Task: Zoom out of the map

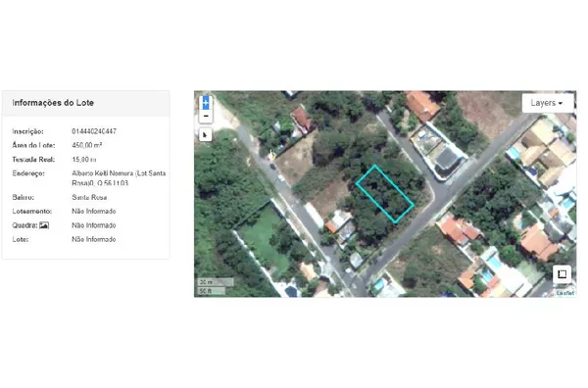Action: coord(206,117)
